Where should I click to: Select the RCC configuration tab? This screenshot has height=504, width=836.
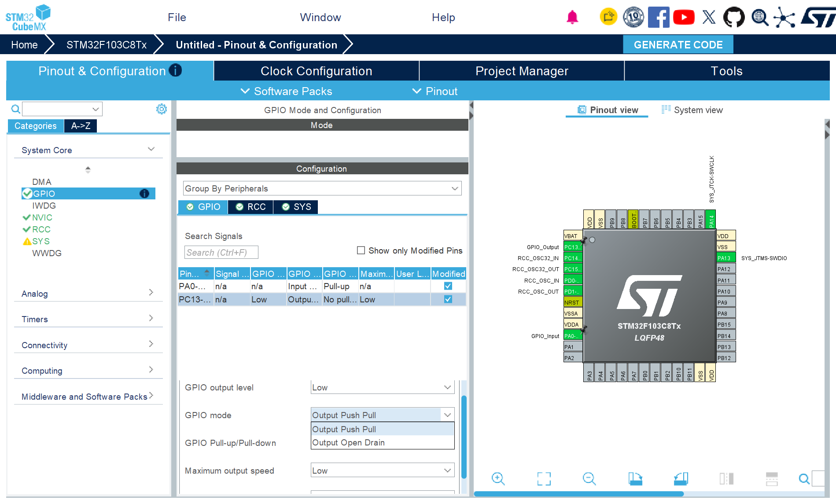pos(251,207)
